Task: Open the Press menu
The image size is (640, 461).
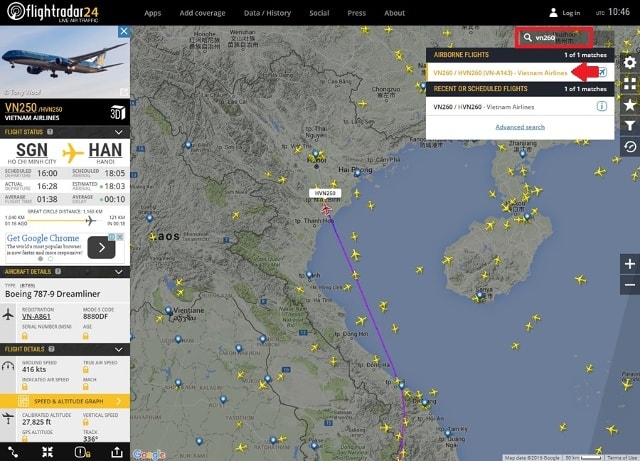Action: click(x=357, y=13)
